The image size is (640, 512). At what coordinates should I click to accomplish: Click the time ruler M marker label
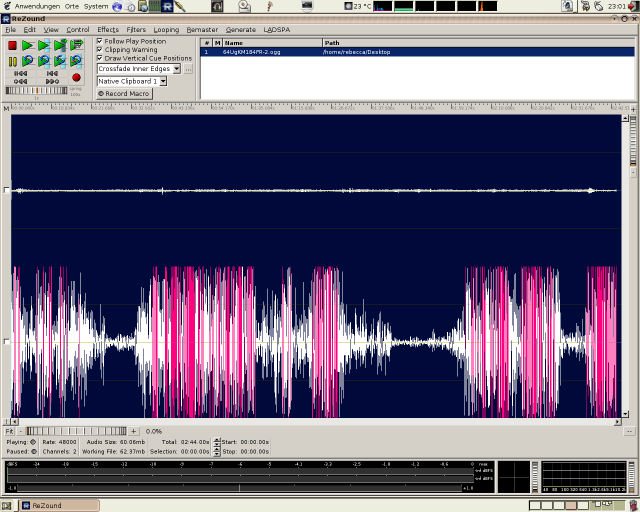coord(6,109)
